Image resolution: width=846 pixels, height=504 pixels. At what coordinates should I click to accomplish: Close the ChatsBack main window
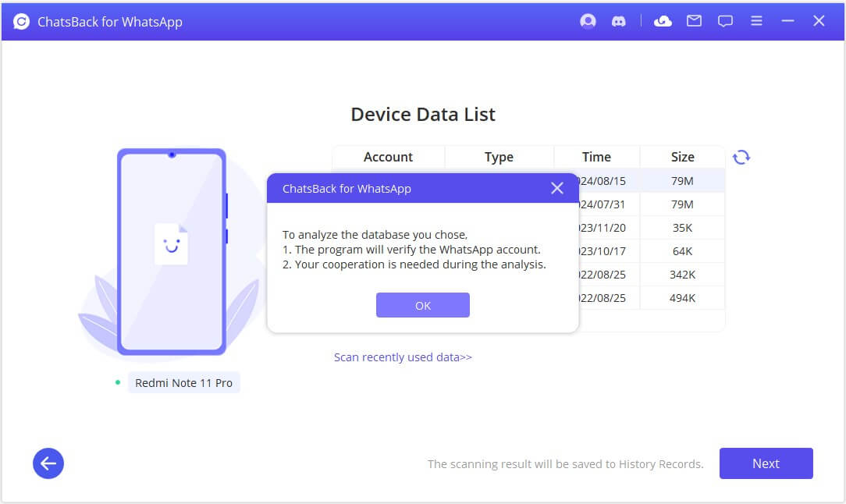tap(819, 21)
